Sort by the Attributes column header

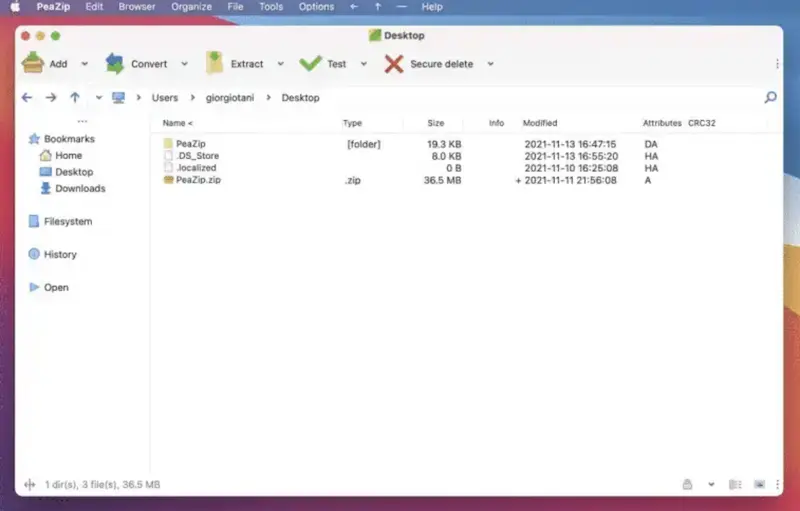(662, 123)
